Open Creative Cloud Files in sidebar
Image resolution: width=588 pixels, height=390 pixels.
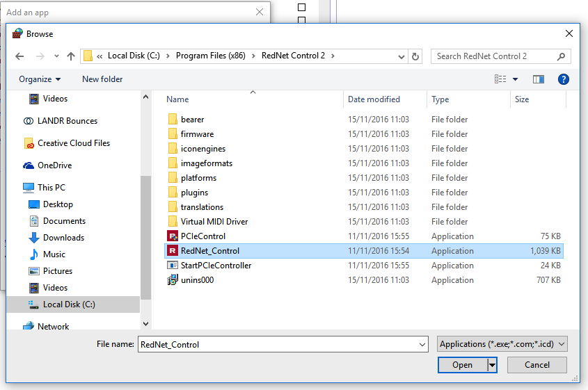coord(67,143)
